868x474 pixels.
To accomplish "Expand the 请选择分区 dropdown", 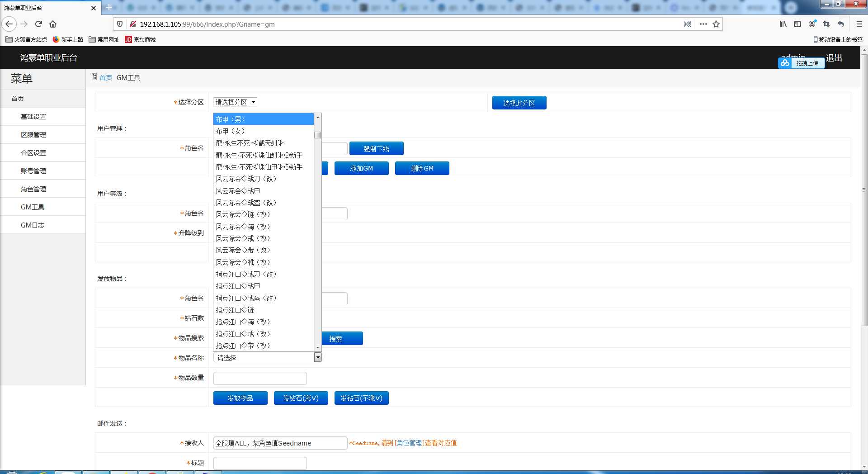I will [235, 102].
